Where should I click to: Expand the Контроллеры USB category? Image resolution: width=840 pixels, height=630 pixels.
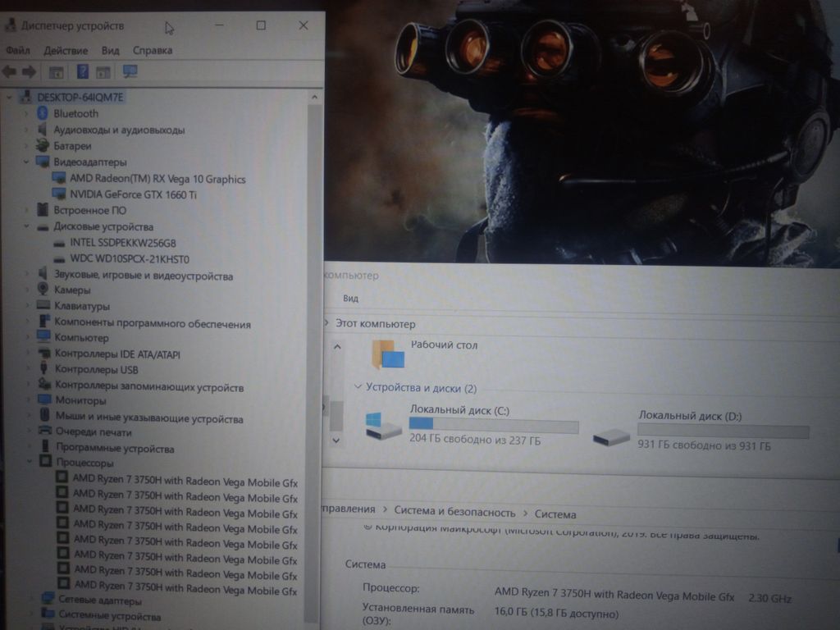(27, 368)
